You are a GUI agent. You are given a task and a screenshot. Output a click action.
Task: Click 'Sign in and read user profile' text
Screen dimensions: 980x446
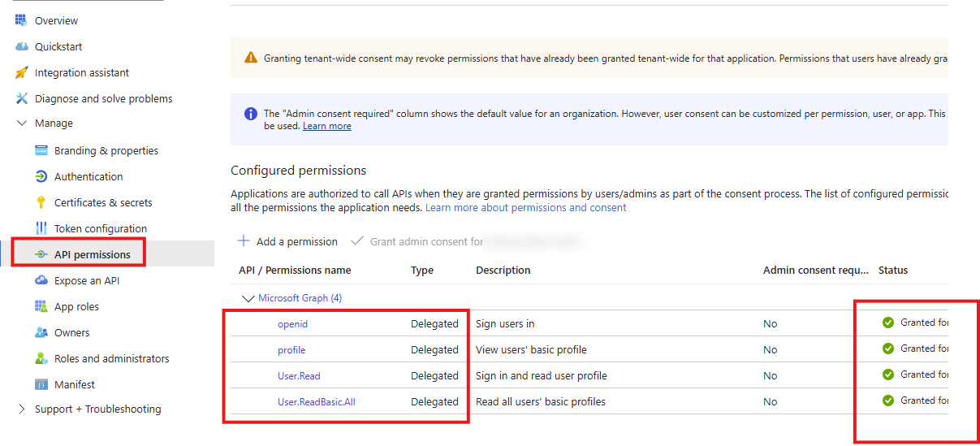[542, 375]
